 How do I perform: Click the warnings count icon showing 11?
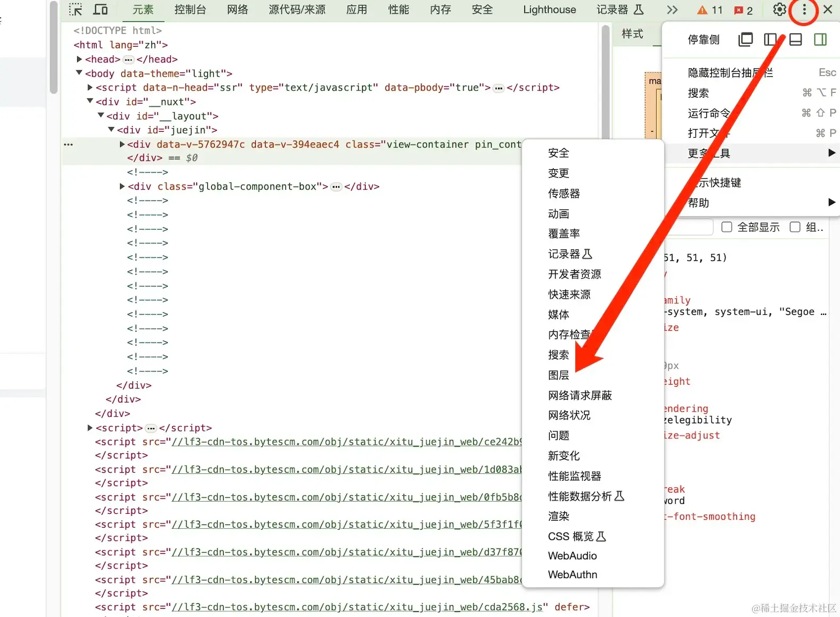tap(710, 10)
